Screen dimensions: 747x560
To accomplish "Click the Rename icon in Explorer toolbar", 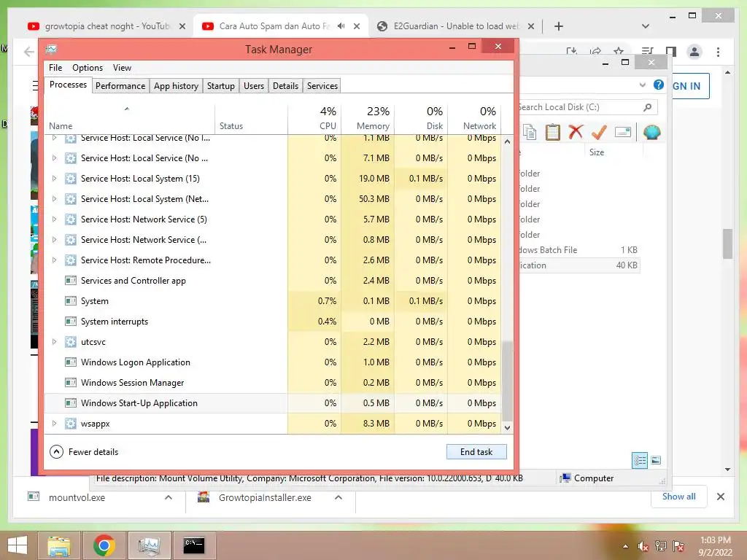I will coord(623,132).
